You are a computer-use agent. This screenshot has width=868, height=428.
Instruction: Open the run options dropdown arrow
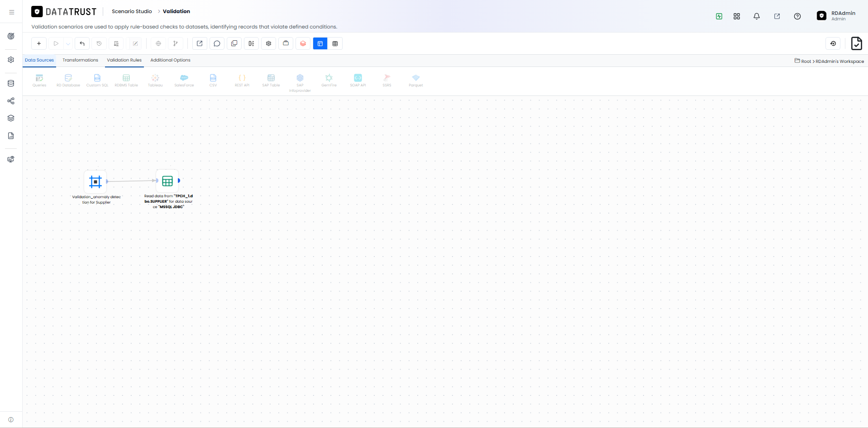(x=68, y=43)
